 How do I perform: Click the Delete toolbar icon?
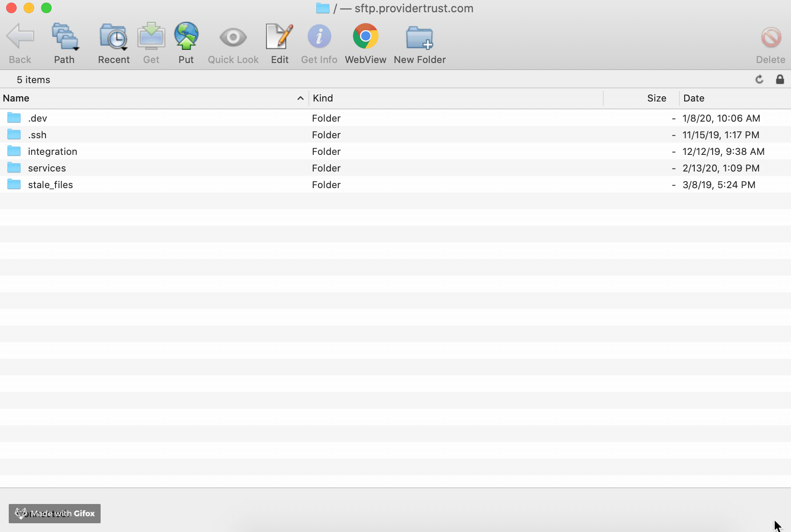coord(771,37)
